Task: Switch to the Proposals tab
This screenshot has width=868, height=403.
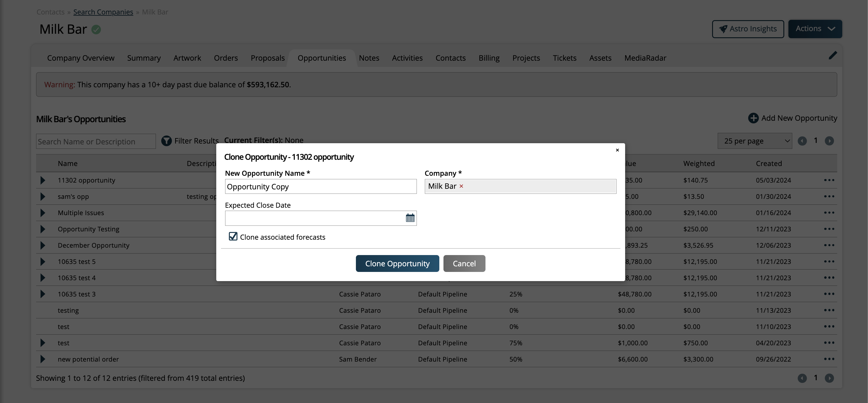Action: pyautogui.click(x=267, y=58)
